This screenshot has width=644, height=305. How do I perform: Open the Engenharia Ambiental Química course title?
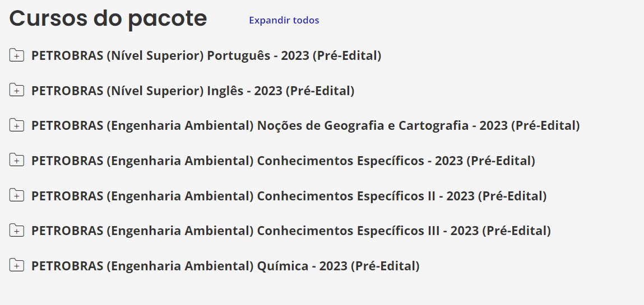coord(225,266)
